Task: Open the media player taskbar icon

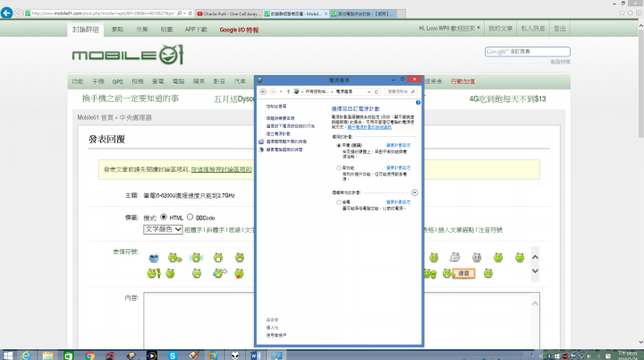Action: (151, 356)
